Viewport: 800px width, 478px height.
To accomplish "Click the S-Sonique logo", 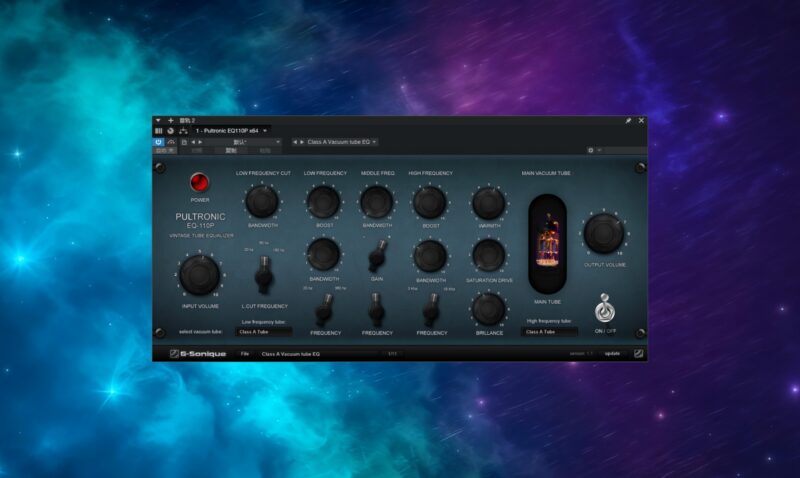I will tap(198, 354).
